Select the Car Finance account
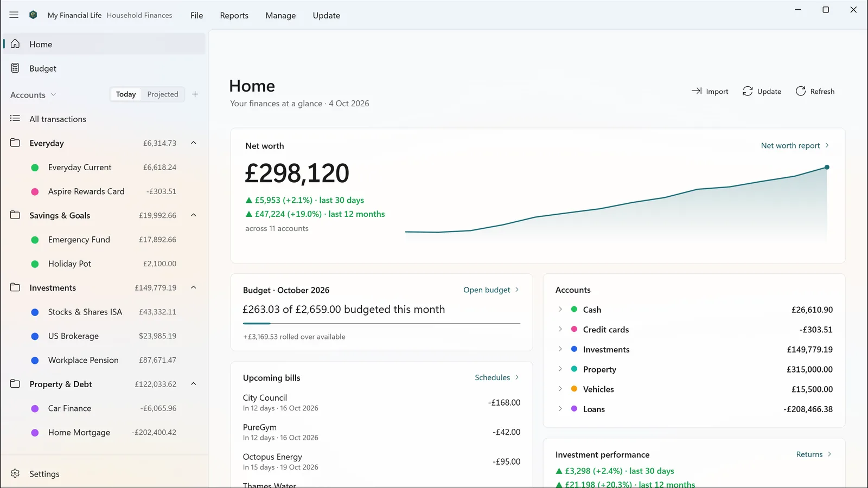Image resolution: width=868 pixels, height=488 pixels. point(104,408)
